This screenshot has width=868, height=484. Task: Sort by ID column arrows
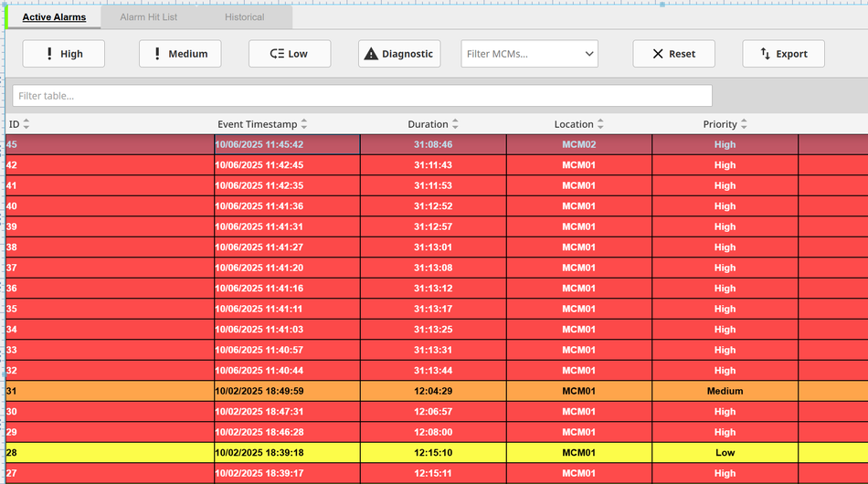(26, 124)
